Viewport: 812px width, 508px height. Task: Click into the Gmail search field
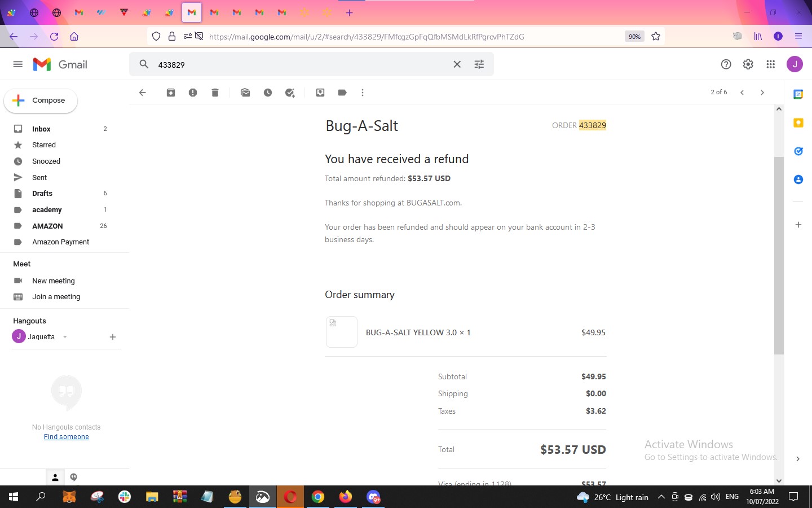coord(302,64)
